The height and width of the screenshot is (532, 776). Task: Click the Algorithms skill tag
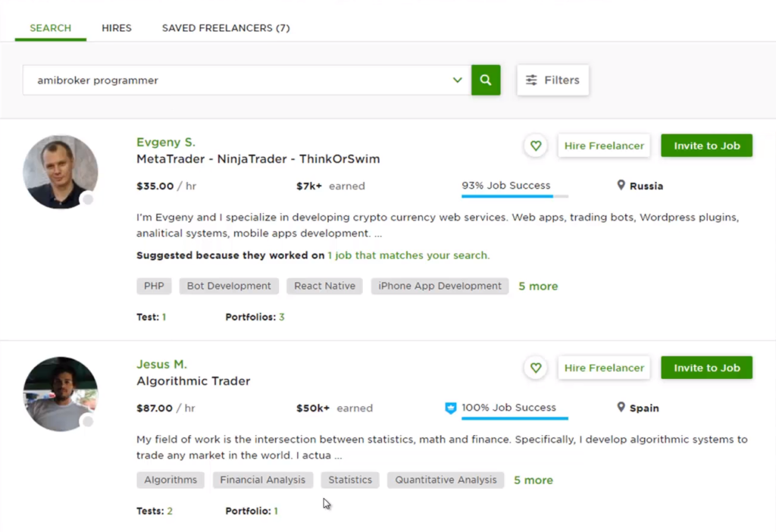[171, 480]
